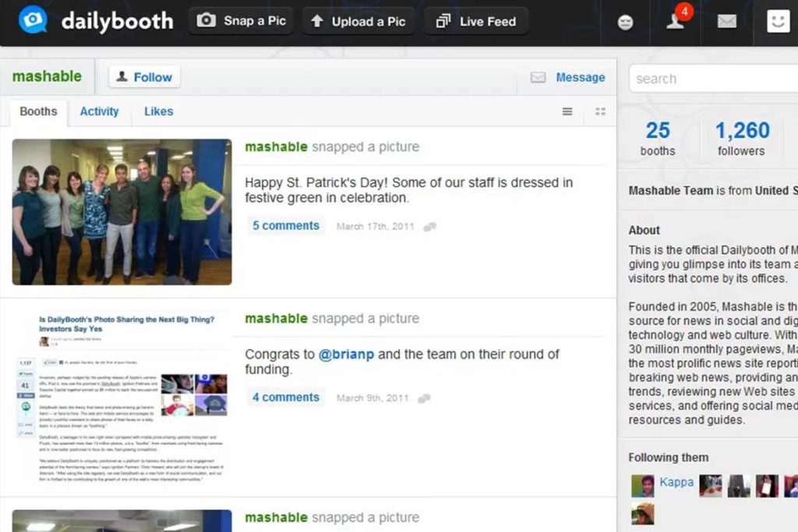Open the Kappa user link
The image size is (798, 532).
click(676, 481)
